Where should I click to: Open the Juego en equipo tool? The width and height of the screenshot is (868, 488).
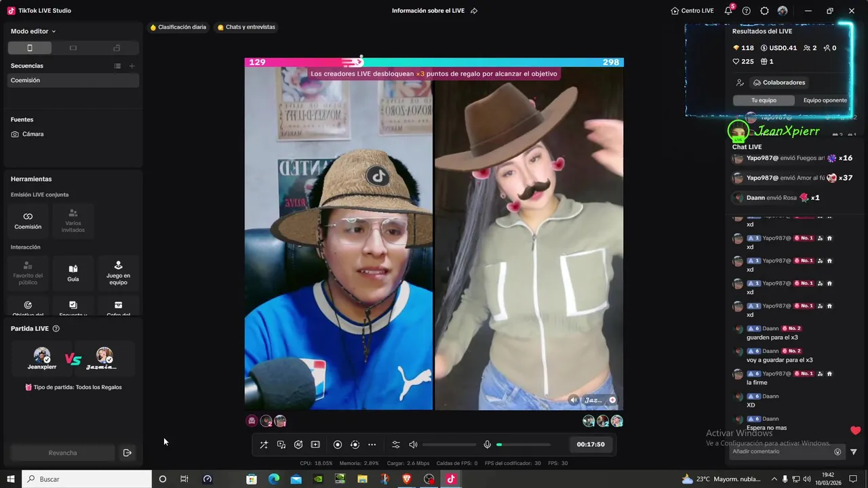tap(118, 272)
